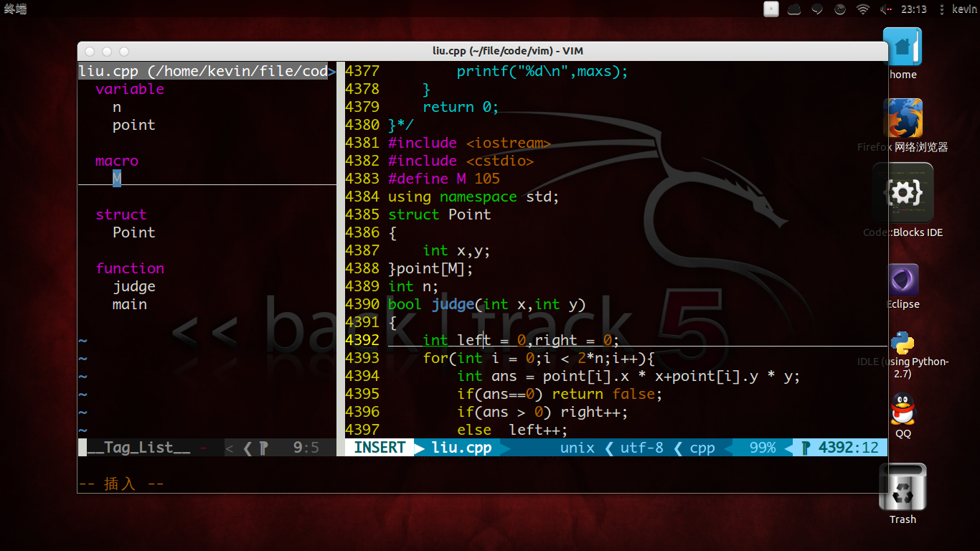Screen dimensions: 980x551
Task: Click the printf maxs code line
Action: coord(542,71)
